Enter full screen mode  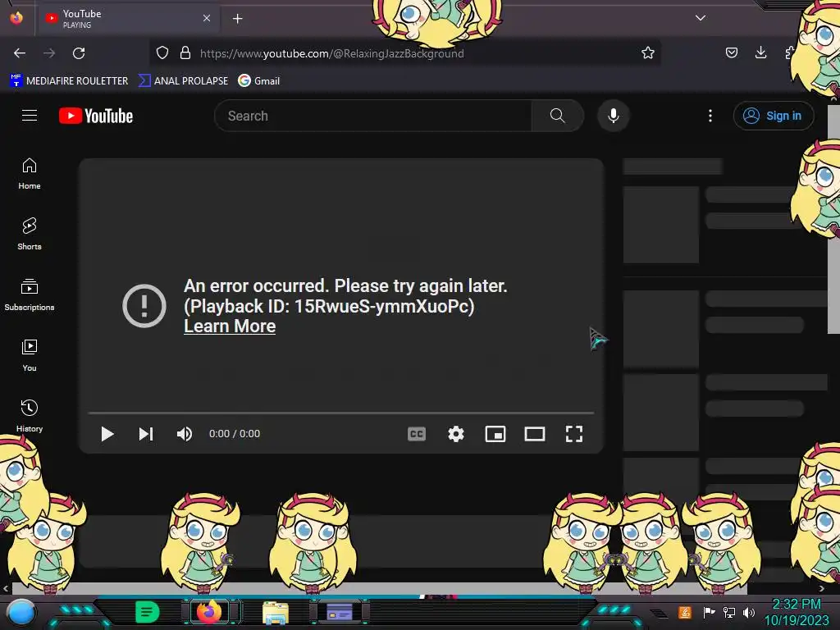tap(574, 434)
